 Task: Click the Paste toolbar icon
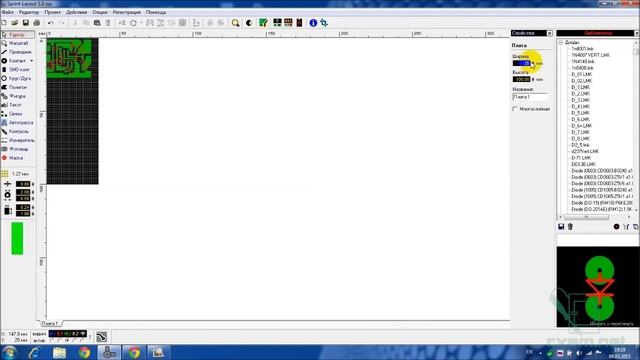[97, 23]
